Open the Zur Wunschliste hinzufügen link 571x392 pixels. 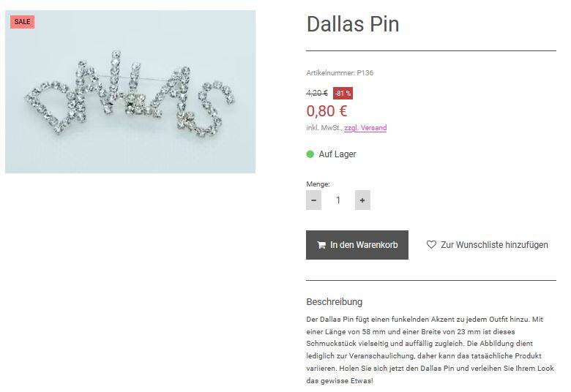pos(487,244)
